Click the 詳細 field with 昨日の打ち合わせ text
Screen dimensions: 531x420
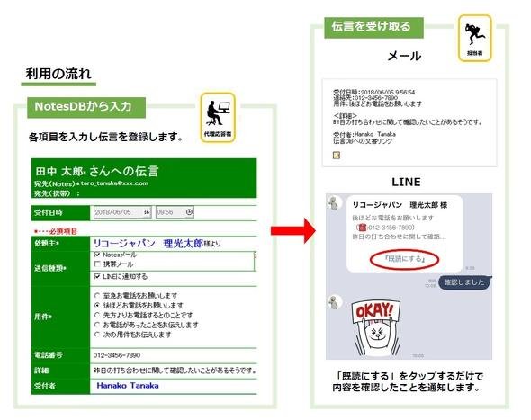tap(175, 371)
